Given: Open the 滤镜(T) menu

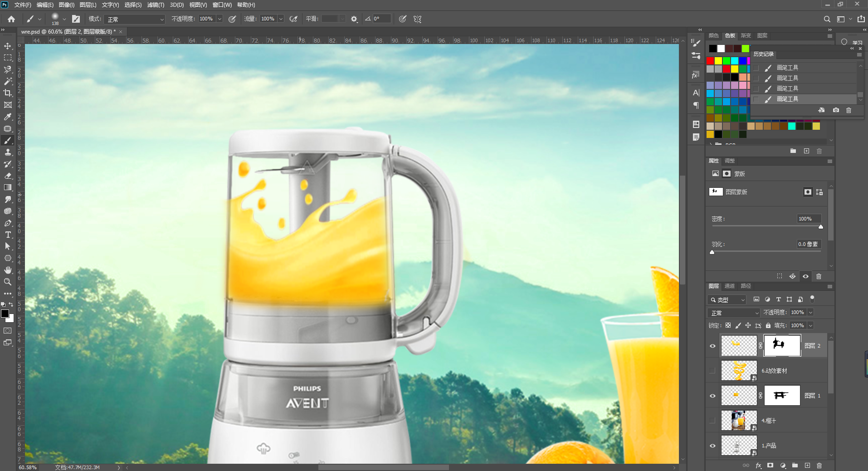Looking at the screenshot, I should pos(156,5).
